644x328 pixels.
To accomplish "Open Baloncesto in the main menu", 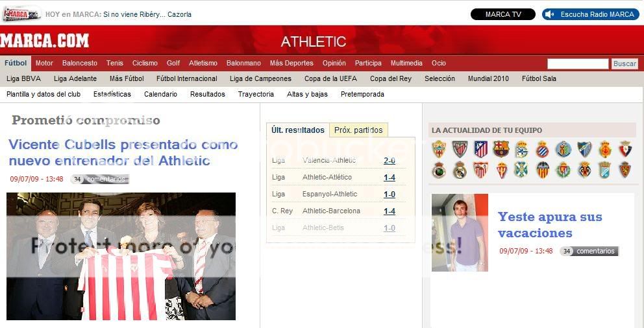I will 80,63.
